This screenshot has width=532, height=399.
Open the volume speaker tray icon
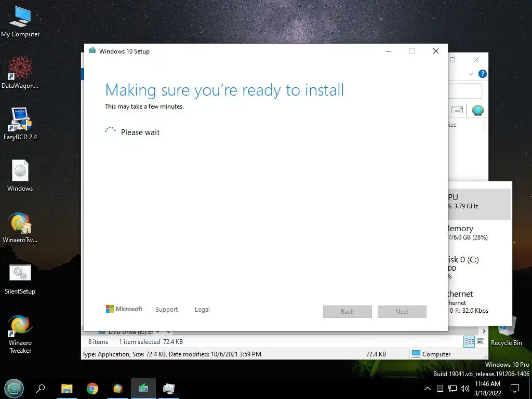coord(465,389)
